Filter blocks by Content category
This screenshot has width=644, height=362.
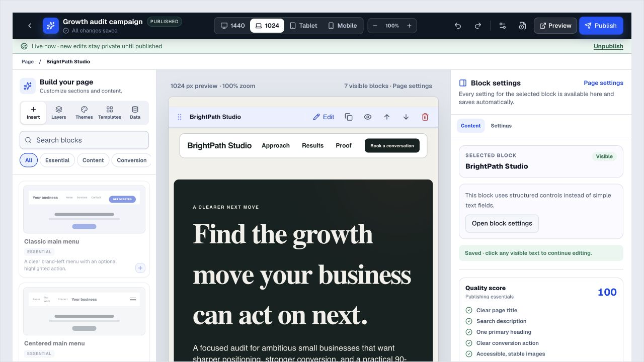pyautogui.click(x=93, y=160)
